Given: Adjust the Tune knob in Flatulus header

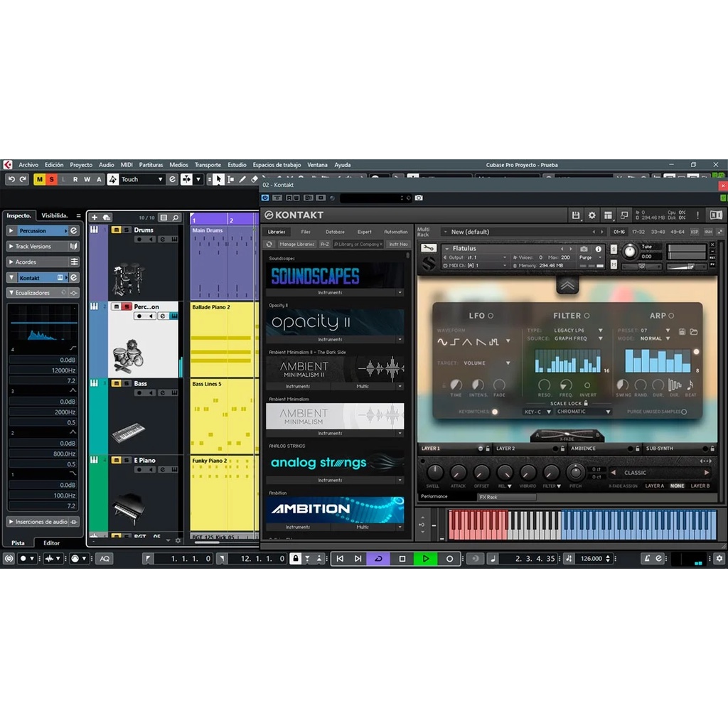Looking at the screenshot, I should point(630,251).
